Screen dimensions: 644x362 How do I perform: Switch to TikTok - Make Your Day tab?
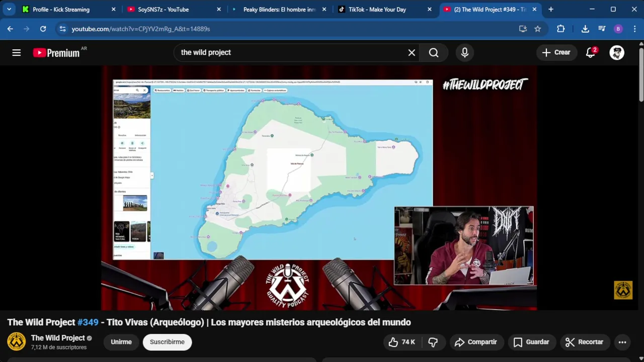click(x=384, y=9)
